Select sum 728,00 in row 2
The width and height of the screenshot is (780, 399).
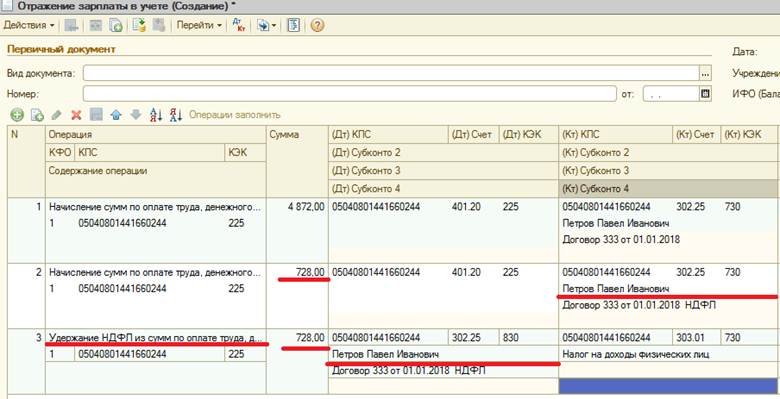tap(297, 272)
